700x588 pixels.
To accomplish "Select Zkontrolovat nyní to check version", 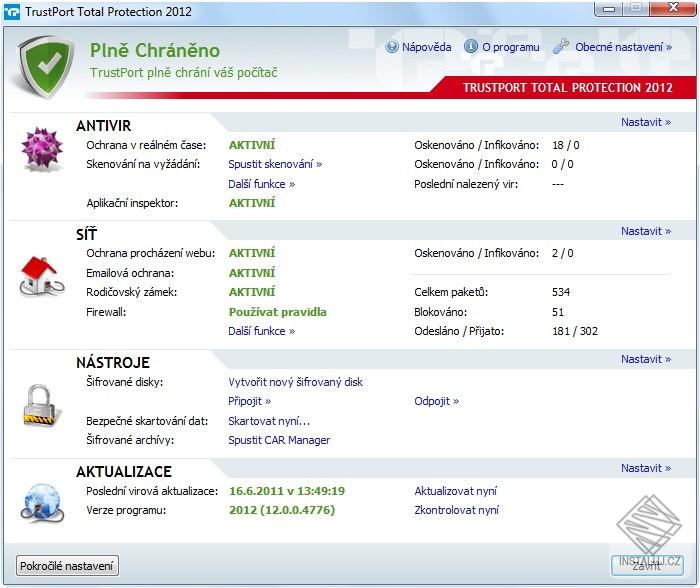I will pyautogui.click(x=457, y=510).
